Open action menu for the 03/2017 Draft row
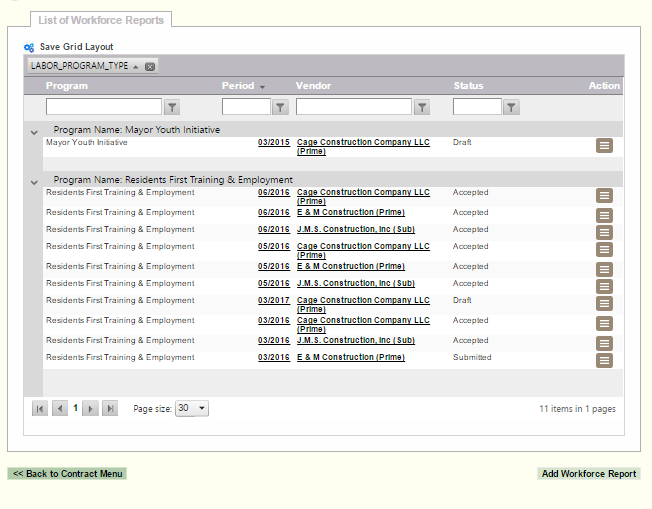Image resolution: width=652 pixels, height=509 pixels. (x=604, y=304)
